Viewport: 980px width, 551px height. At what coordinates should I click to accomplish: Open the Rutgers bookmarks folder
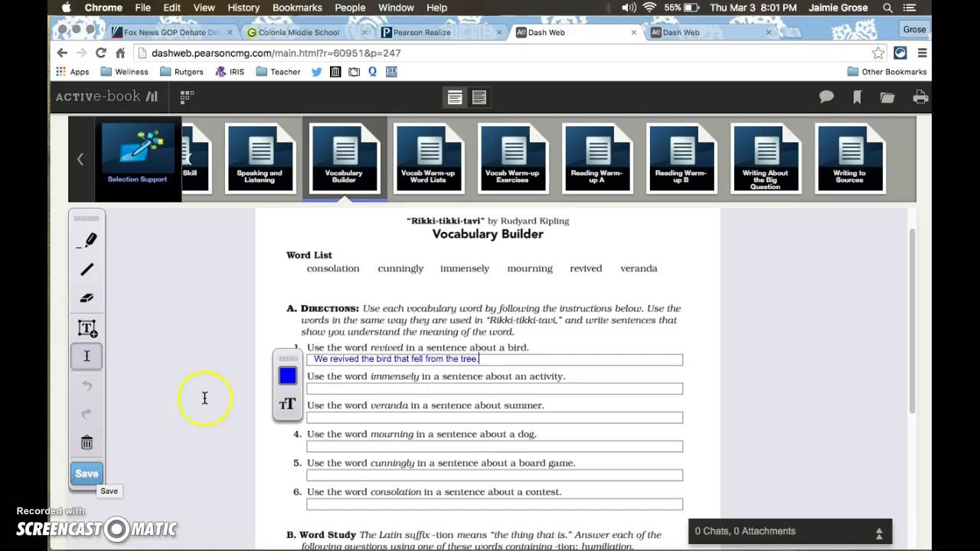(x=181, y=71)
